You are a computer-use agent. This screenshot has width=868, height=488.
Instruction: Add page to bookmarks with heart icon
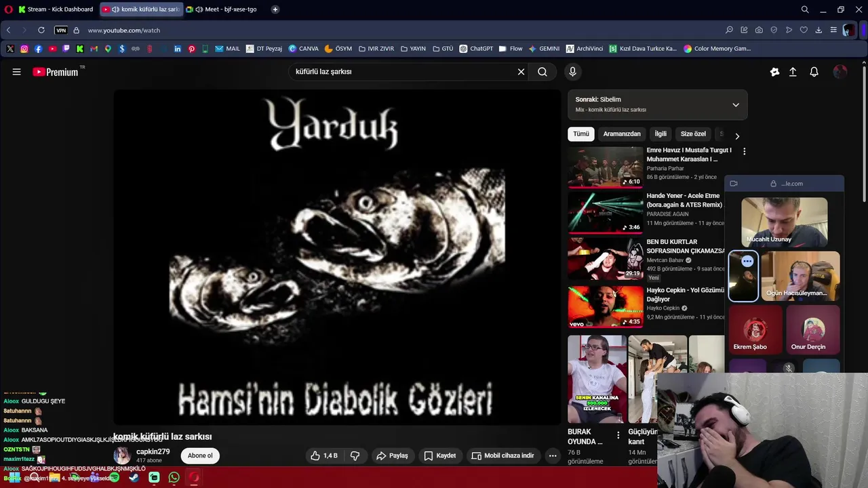tap(804, 30)
